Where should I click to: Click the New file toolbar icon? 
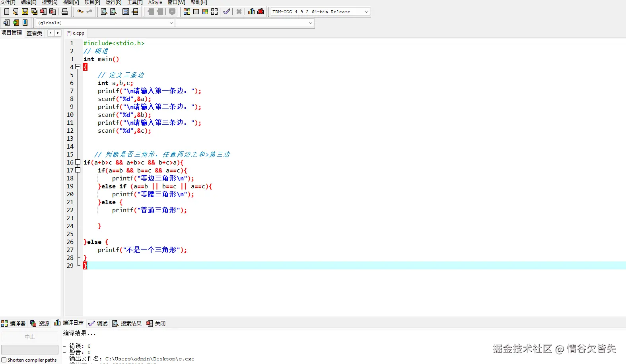click(x=6, y=12)
